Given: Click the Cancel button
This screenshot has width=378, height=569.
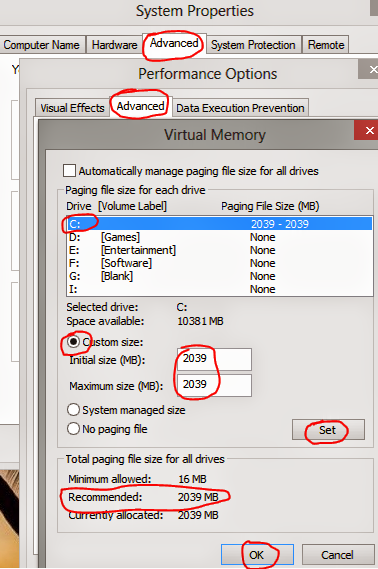Looking at the screenshot, I should coord(338,554).
